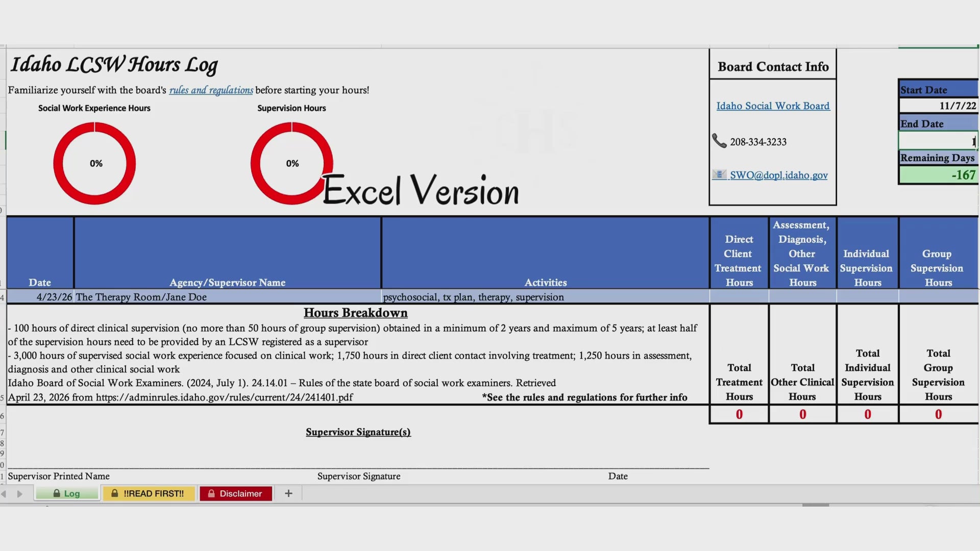The height and width of the screenshot is (551, 980).
Task: Add a new sheet with plus button
Action: point(288,493)
